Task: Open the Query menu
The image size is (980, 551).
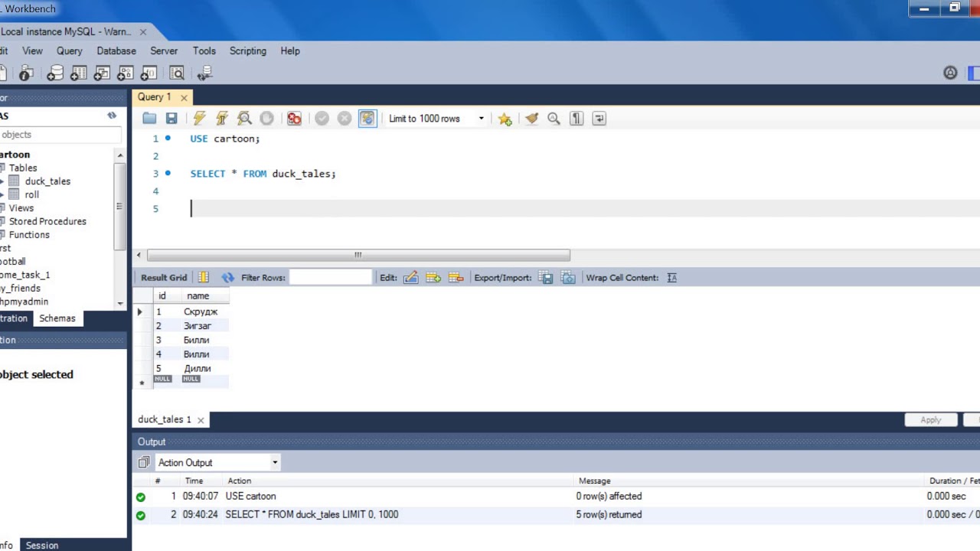Action: pyautogui.click(x=69, y=51)
